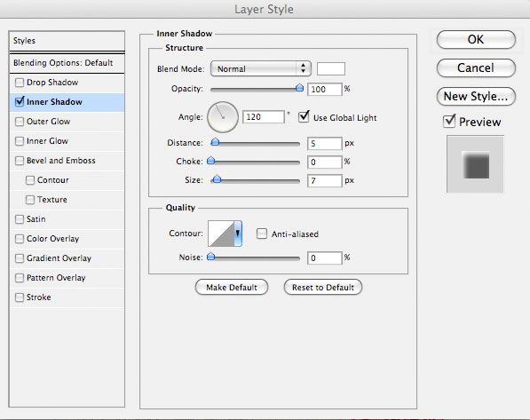Open the shadow color swatch

pos(331,68)
